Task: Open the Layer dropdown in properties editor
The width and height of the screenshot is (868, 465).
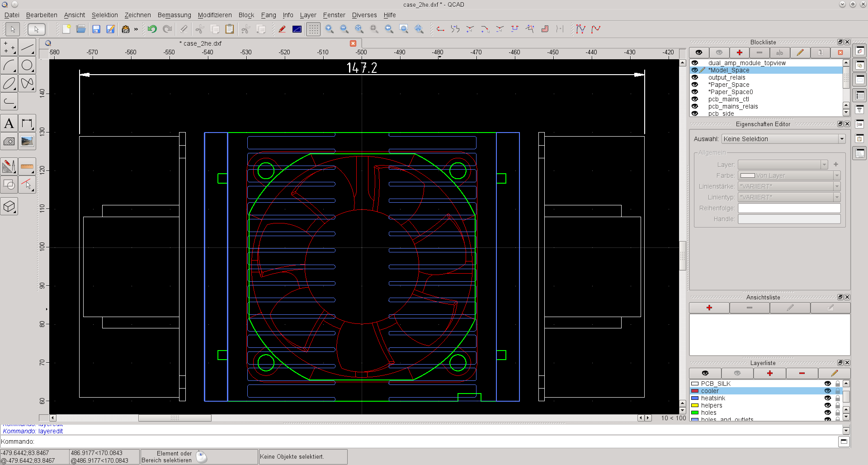Action: [x=783, y=165]
